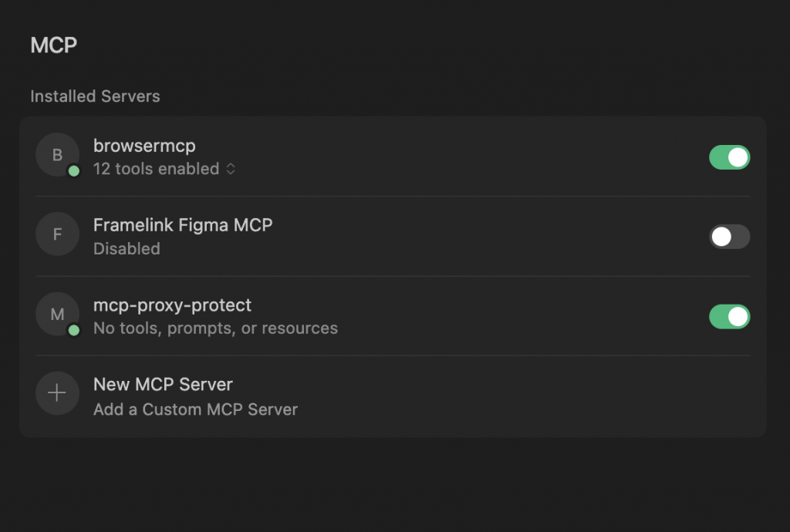Disable the browsermcp server toggle
790x532 pixels.
pyautogui.click(x=729, y=157)
